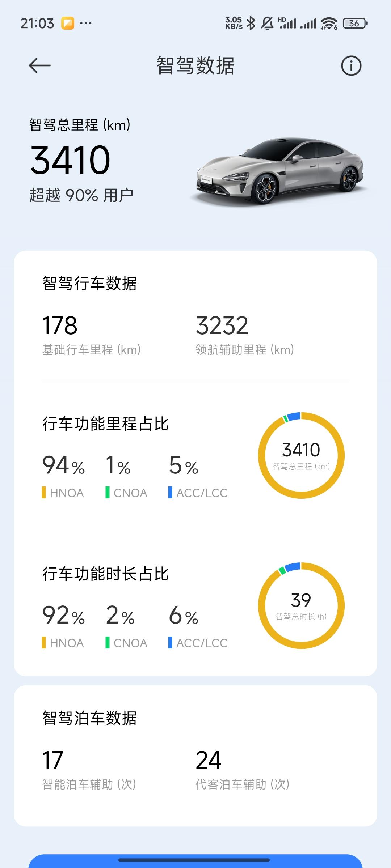
Task: Tap the back arrow icon
Action: click(40, 65)
